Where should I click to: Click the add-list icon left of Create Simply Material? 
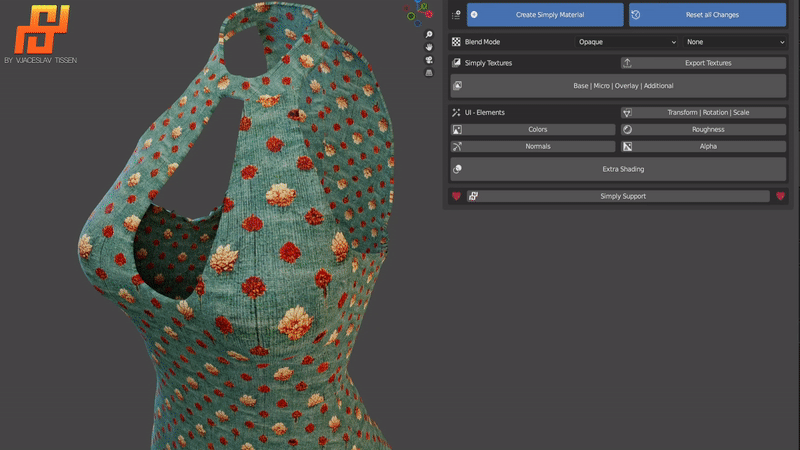click(456, 15)
